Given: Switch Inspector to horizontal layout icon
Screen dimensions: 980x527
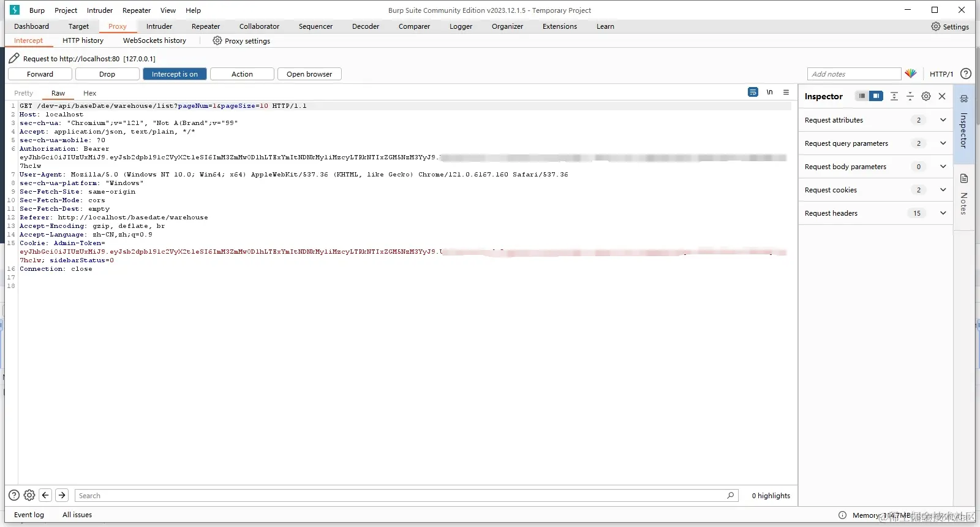Looking at the screenshot, I should [862, 96].
